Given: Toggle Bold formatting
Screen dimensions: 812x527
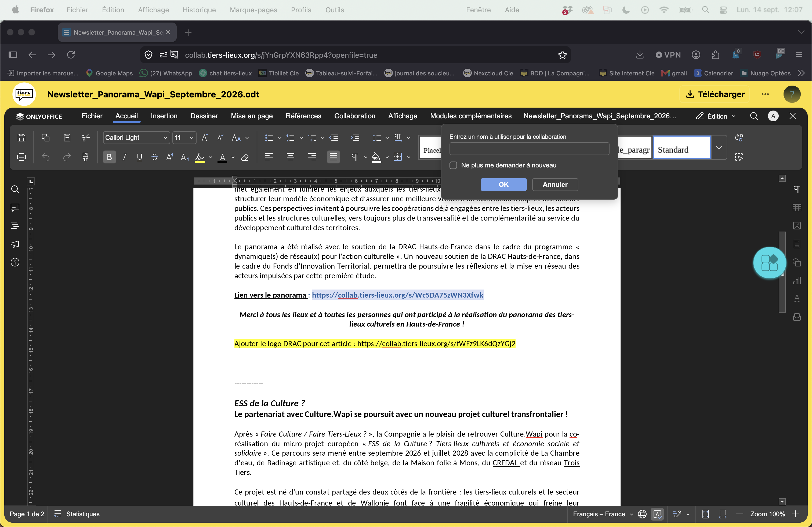Looking at the screenshot, I should 109,157.
